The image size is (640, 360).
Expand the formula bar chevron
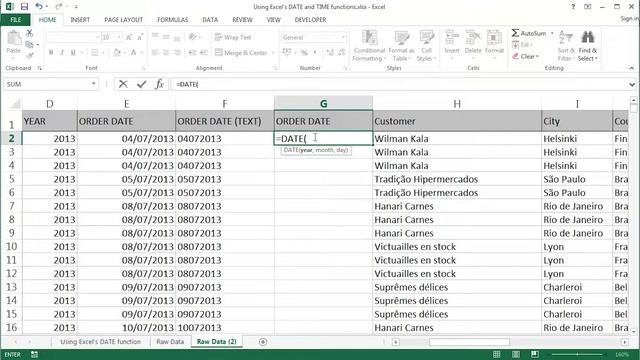point(632,84)
